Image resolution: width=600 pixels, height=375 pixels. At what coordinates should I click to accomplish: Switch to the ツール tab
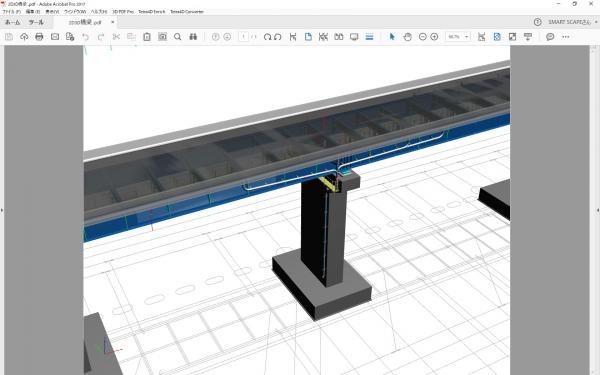tap(36, 22)
